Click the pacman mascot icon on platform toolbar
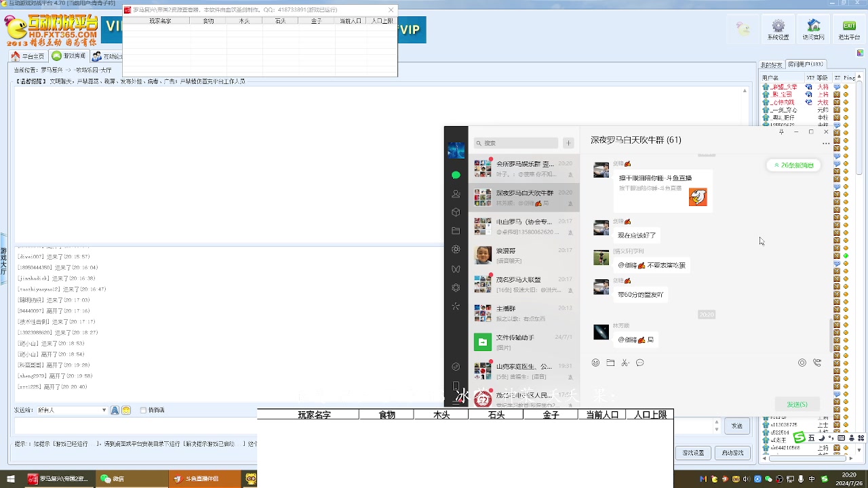Image resolution: width=868 pixels, height=488 pixels. pos(743,30)
